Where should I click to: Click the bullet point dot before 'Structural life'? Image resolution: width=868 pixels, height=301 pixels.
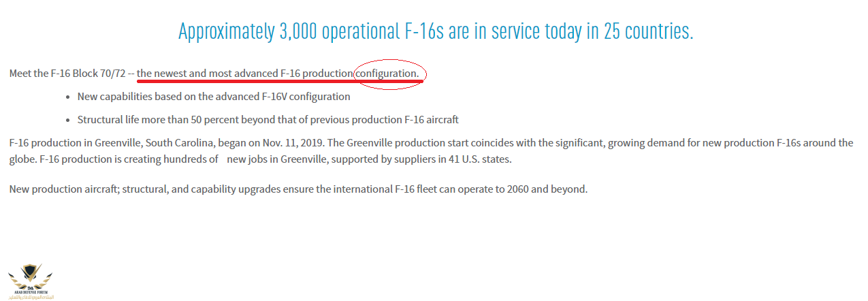click(69, 121)
